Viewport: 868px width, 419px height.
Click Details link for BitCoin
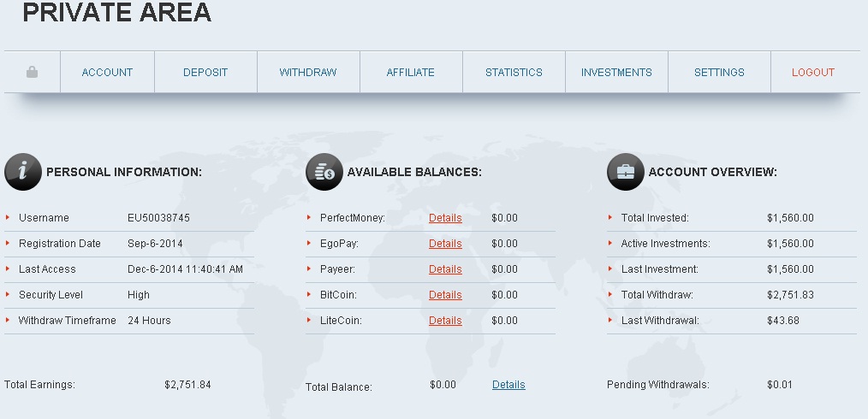445,295
